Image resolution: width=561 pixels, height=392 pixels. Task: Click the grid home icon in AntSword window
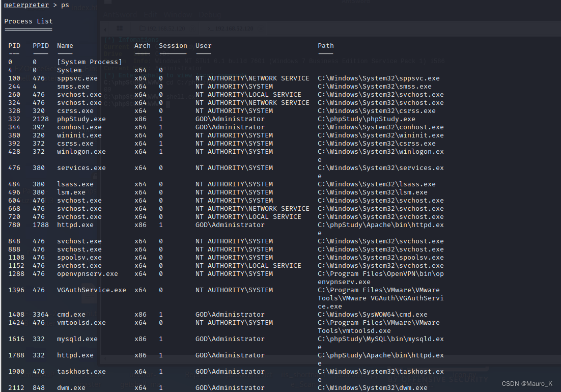click(x=120, y=29)
